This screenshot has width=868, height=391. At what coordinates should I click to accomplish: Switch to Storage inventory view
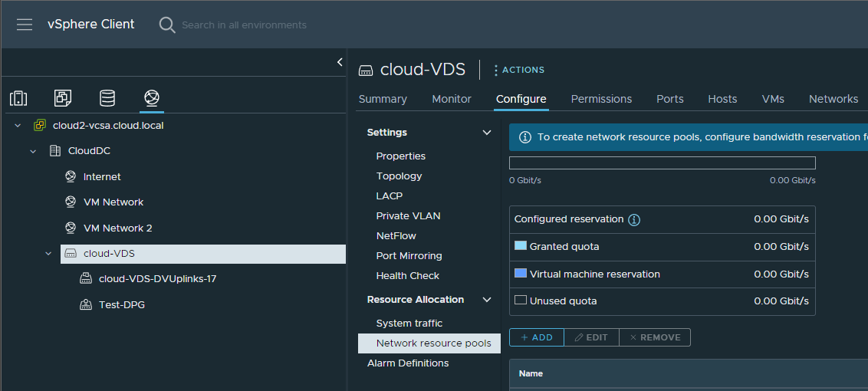107,98
